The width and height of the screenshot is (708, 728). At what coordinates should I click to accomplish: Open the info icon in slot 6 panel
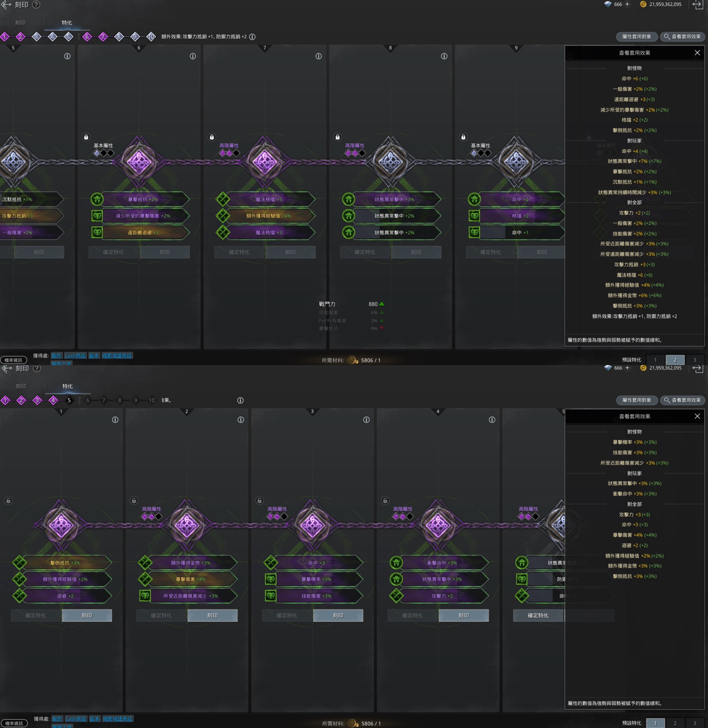(193, 56)
